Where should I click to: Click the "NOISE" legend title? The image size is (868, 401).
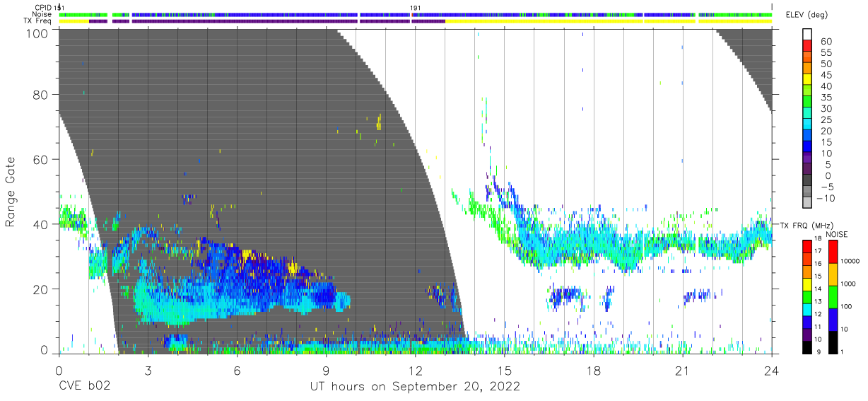tap(838, 234)
